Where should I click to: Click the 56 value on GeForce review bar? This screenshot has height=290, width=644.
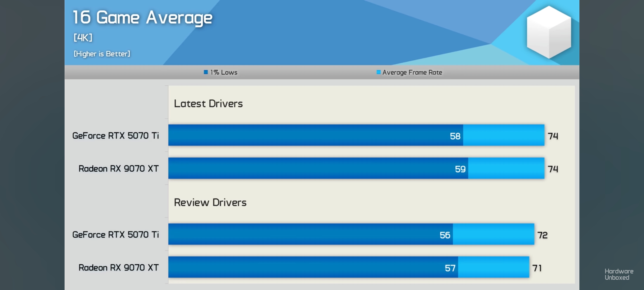point(445,235)
